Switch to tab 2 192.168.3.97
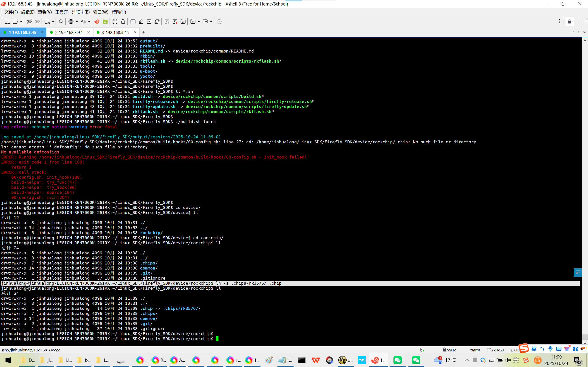588x367 pixels. [68, 32]
